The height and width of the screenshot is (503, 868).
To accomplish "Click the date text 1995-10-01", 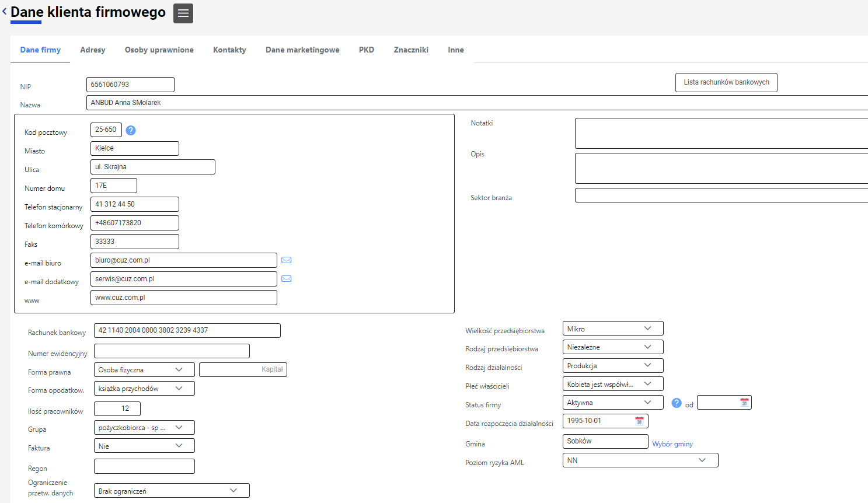I will pos(584,421).
